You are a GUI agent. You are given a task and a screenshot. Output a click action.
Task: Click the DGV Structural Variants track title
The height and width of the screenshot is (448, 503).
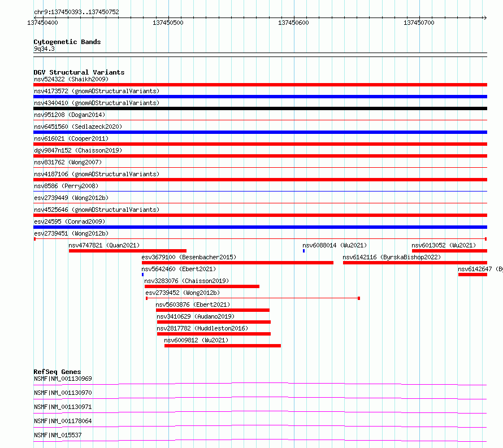coord(79,72)
